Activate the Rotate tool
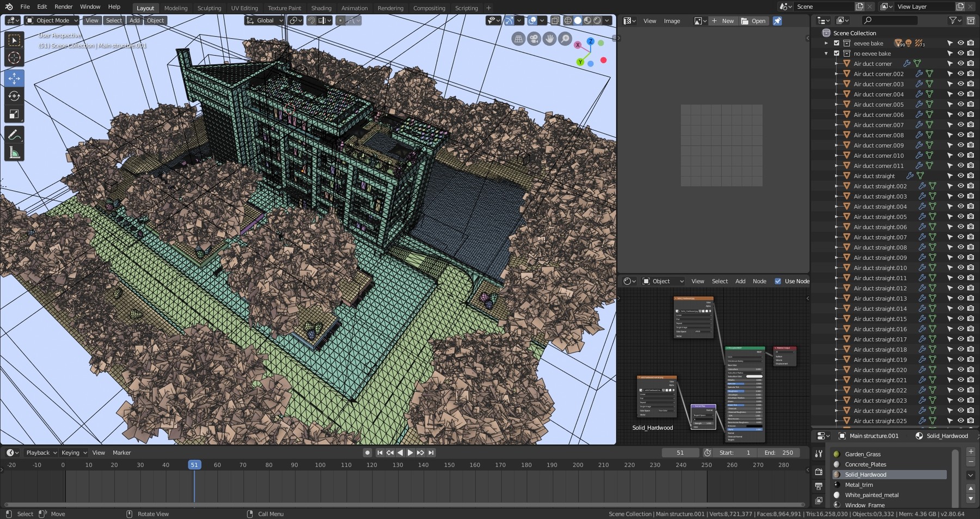The image size is (980, 519). click(14, 96)
